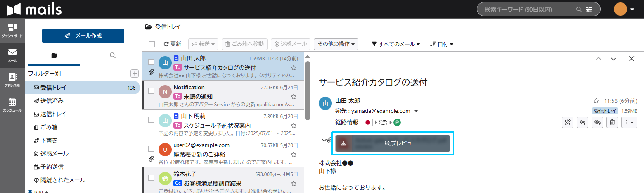Select the user02@example.com email checkbox
Screen dimensions: 644x193
point(151,149)
